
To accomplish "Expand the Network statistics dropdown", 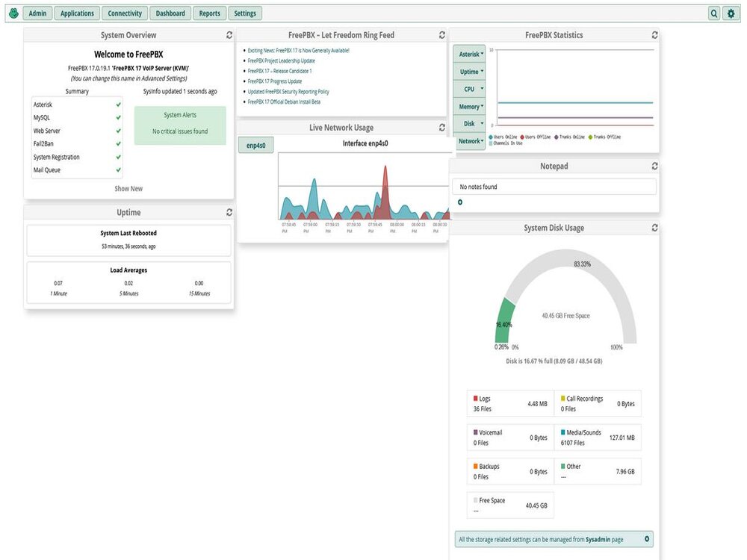I will point(469,141).
